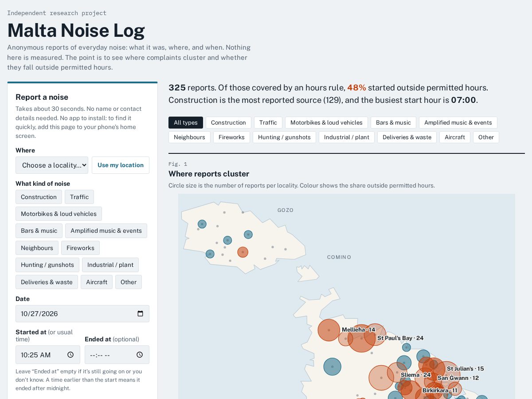Select Bars & music in the report form
The image size is (532, 399).
click(x=39, y=231)
